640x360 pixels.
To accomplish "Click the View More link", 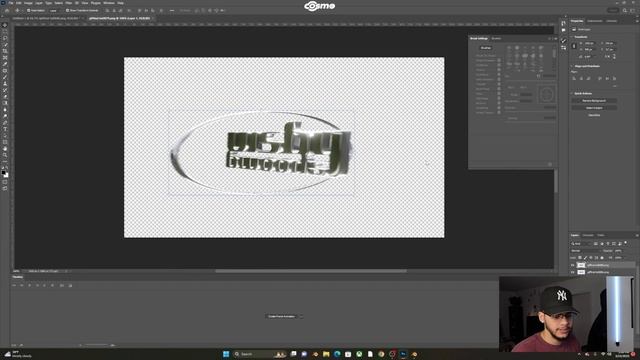I will 594,115.
